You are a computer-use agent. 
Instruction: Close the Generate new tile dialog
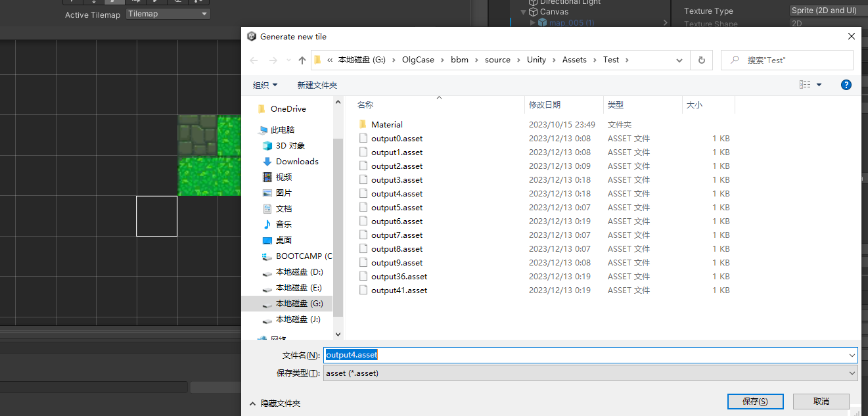pyautogui.click(x=852, y=36)
